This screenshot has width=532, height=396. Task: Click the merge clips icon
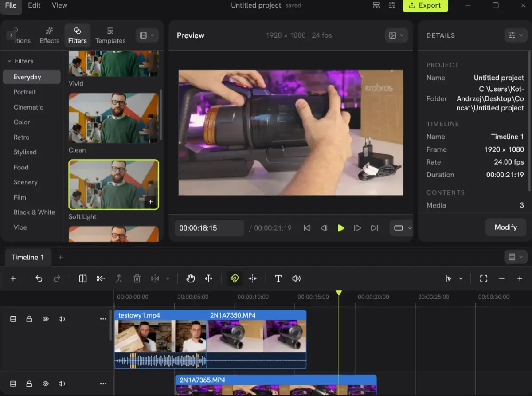(119, 278)
